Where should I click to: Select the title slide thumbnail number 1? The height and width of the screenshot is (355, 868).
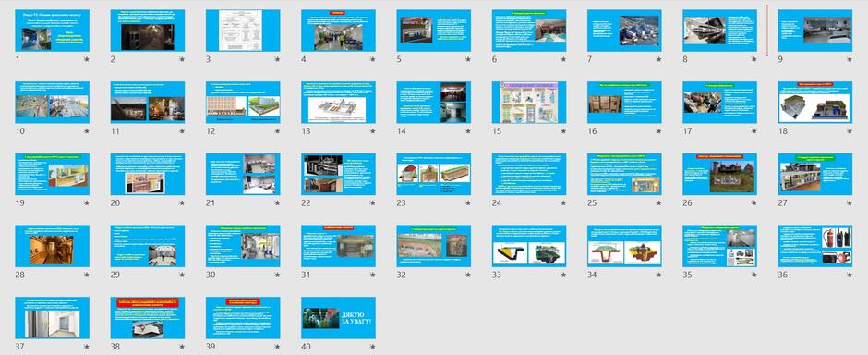(x=52, y=31)
